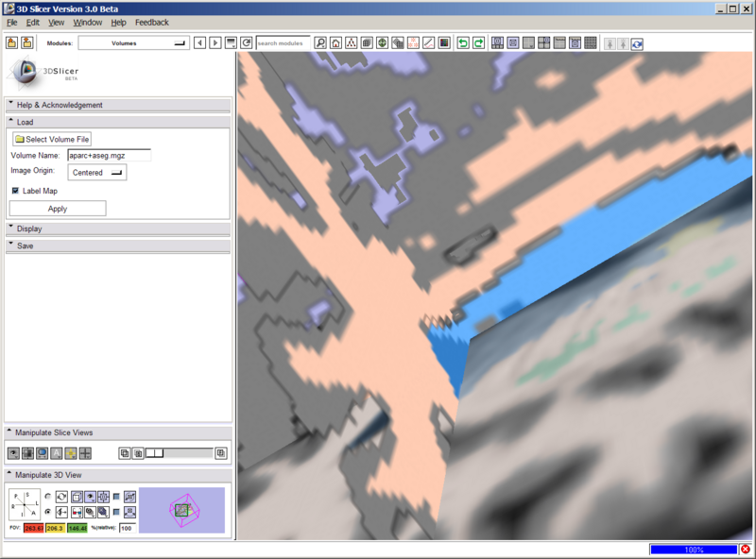Open the Window menu
756x559 pixels.
click(86, 23)
